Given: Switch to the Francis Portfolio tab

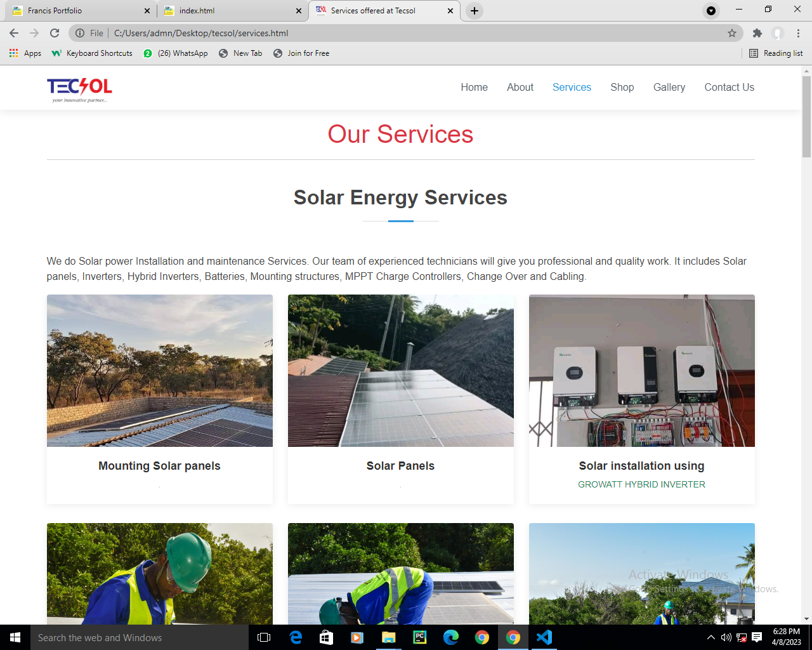Looking at the screenshot, I should pyautogui.click(x=76, y=11).
